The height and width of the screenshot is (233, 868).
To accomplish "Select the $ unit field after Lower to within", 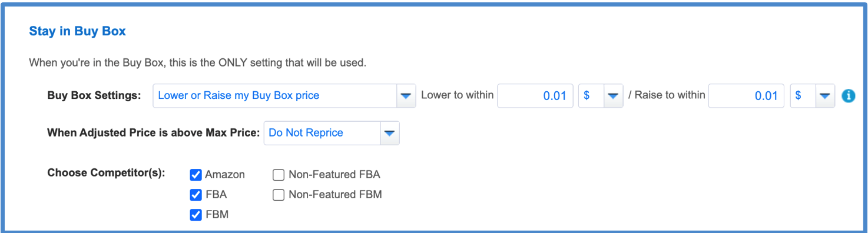I will point(601,96).
